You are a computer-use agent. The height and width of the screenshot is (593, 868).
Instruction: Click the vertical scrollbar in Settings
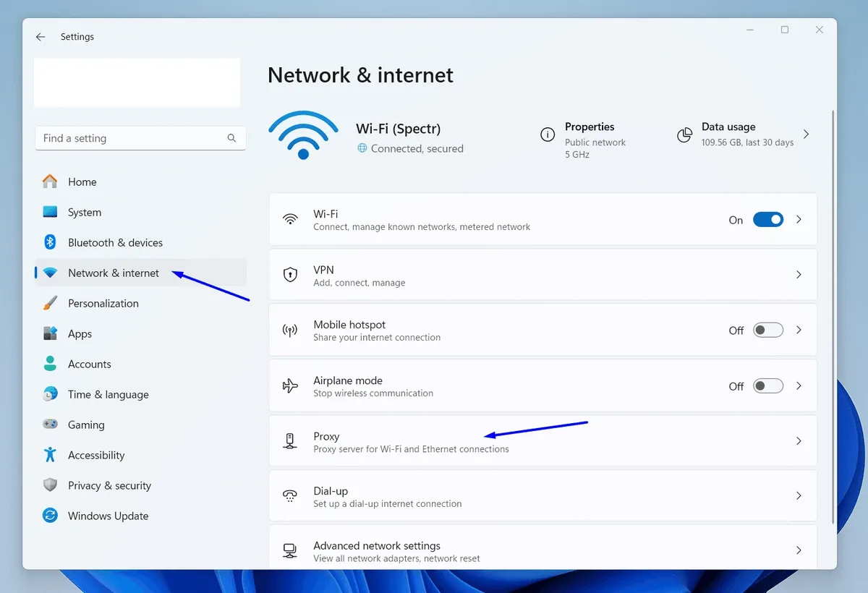click(x=833, y=318)
